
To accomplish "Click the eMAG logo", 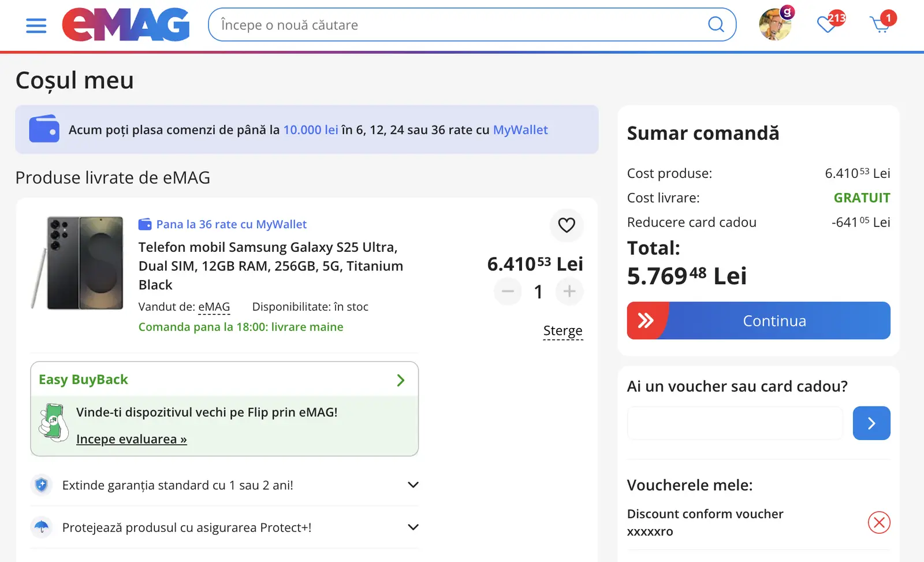I will click(126, 25).
